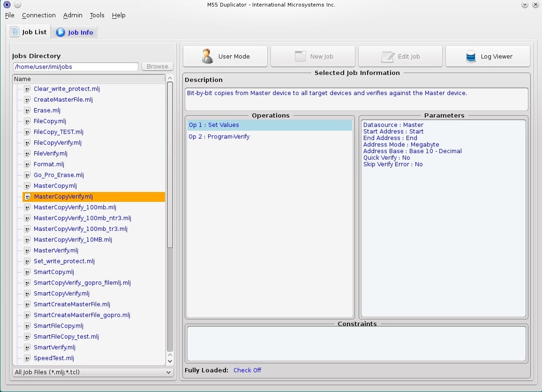Click the Datasource : Master parameter line

coord(393,125)
